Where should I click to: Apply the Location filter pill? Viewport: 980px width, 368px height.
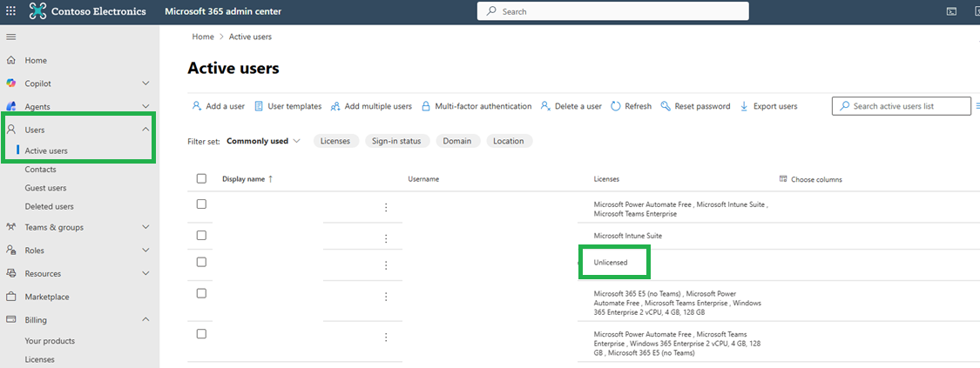point(509,141)
